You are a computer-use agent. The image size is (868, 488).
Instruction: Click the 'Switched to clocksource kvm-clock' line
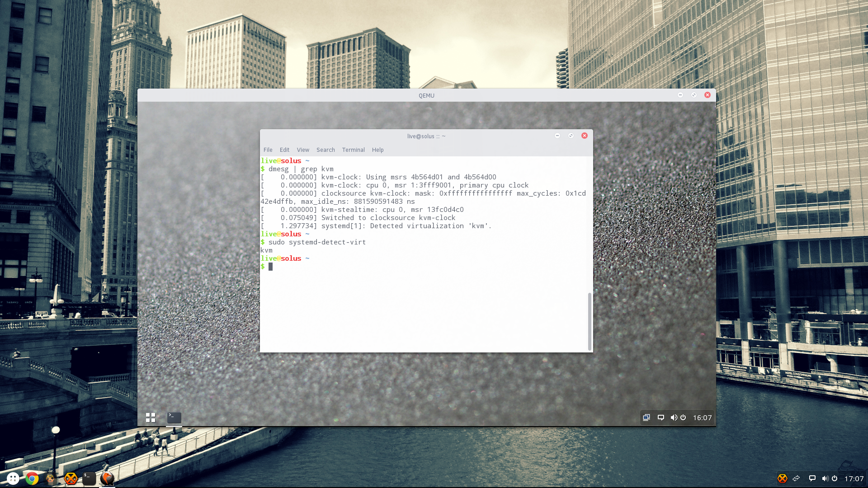pos(358,218)
